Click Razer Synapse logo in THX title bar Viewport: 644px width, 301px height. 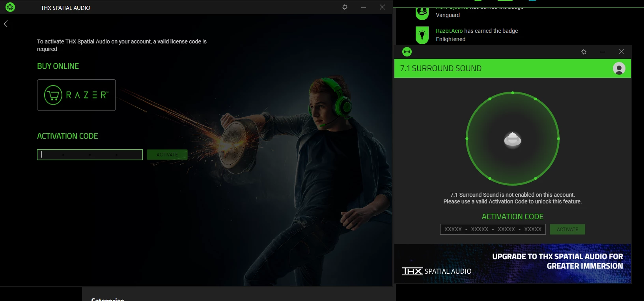(x=10, y=7)
